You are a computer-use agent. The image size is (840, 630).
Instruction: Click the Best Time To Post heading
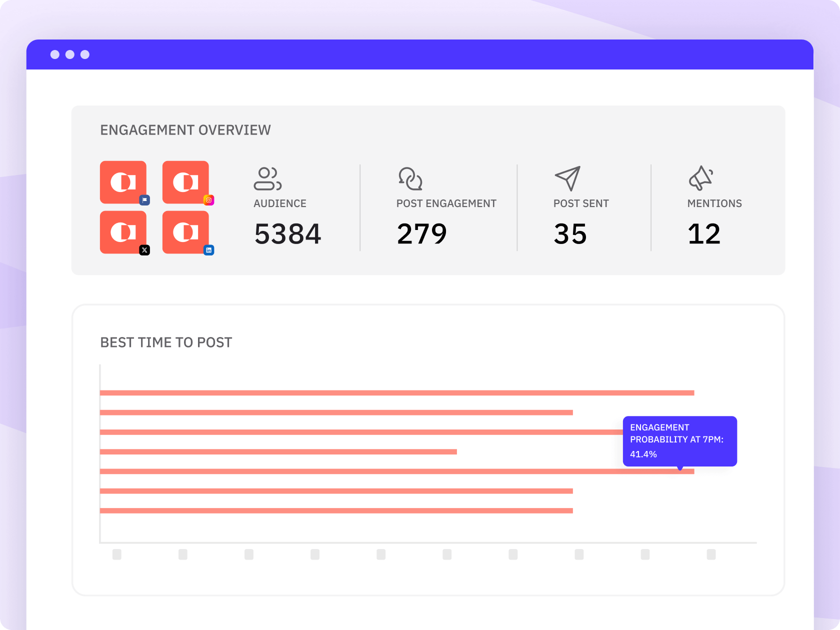click(x=166, y=342)
